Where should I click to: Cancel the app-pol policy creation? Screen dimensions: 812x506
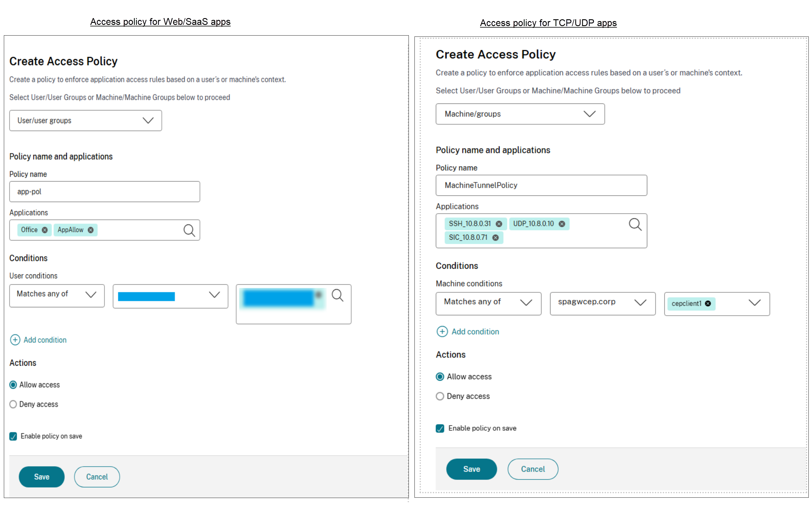[97, 477]
